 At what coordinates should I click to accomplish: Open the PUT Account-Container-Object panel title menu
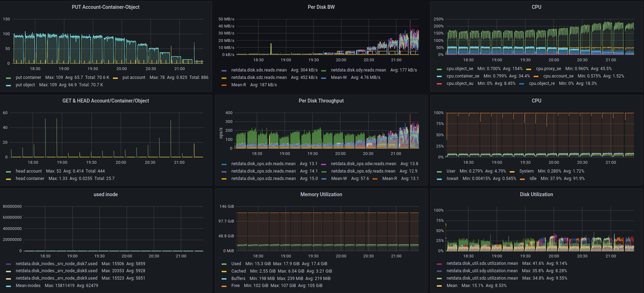pos(106,7)
